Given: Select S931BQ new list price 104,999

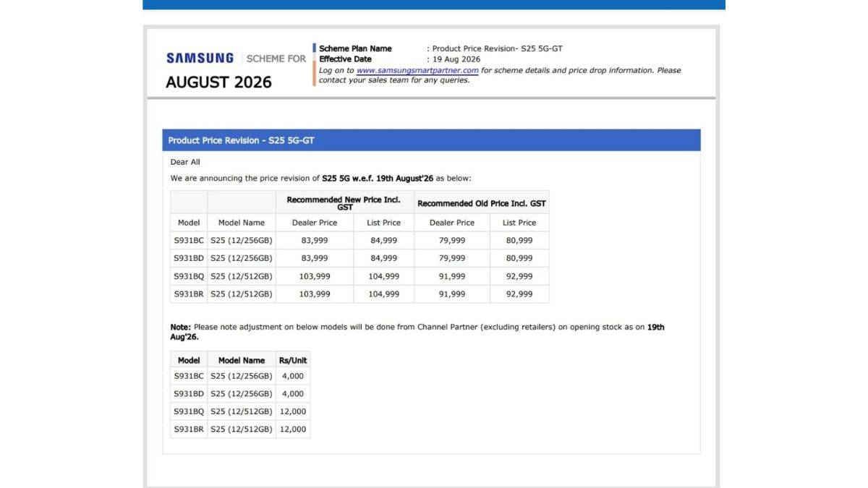Looking at the screenshot, I should point(383,276).
